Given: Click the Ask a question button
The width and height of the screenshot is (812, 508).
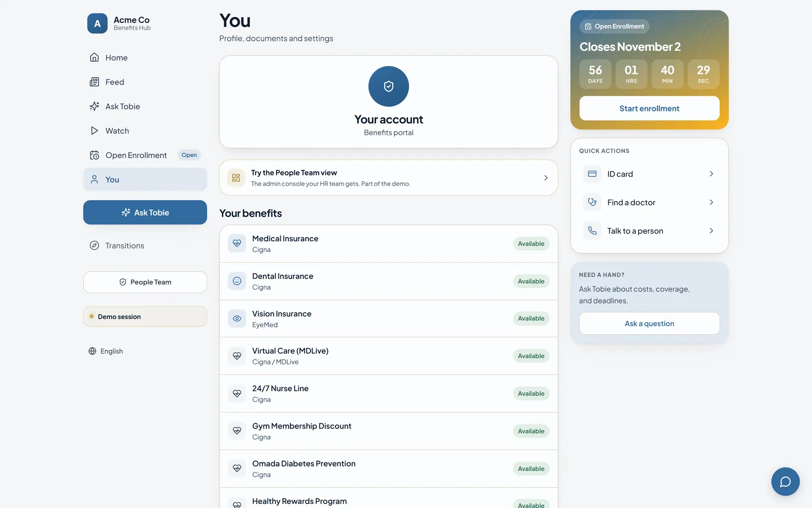Looking at the screenshot, I should 650,324.
